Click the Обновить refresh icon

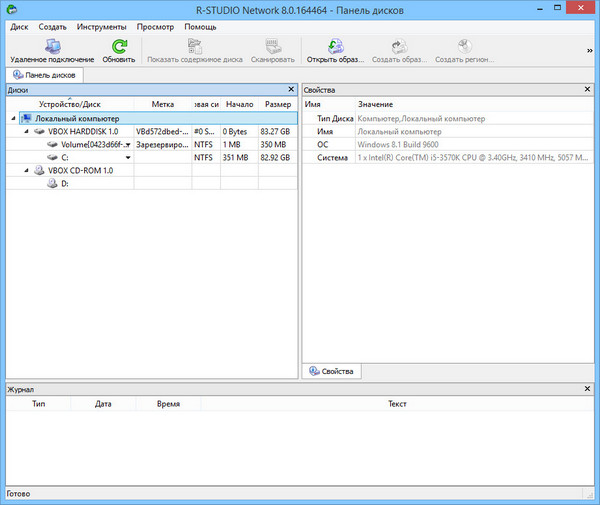tap(119, 46)
